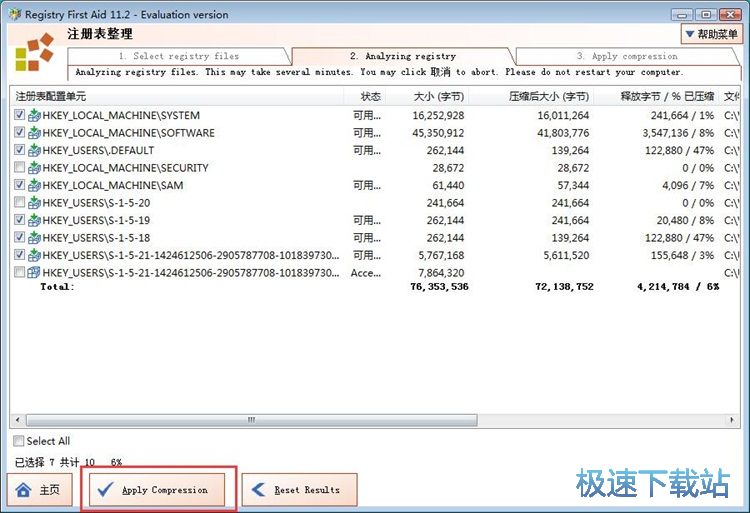
Task: Uncheck the HKEY_LOCAL_MACHINE\SYSTEM checkbox
Action: click(19, 115)
